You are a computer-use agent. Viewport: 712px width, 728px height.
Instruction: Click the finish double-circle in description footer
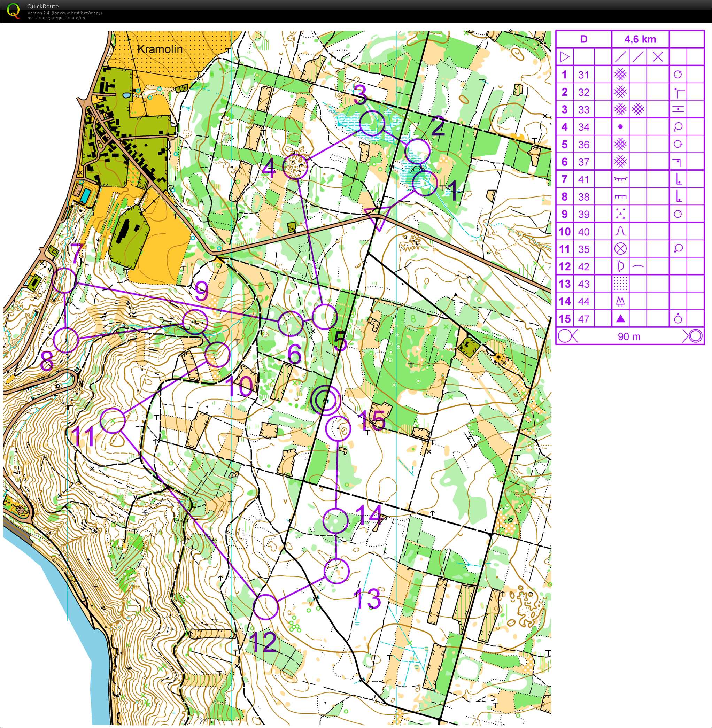tap(695, 336)
